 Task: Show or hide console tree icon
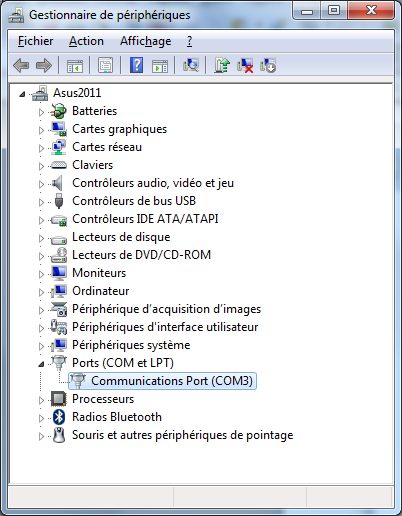pyautogui.click(x=75, y=66)
